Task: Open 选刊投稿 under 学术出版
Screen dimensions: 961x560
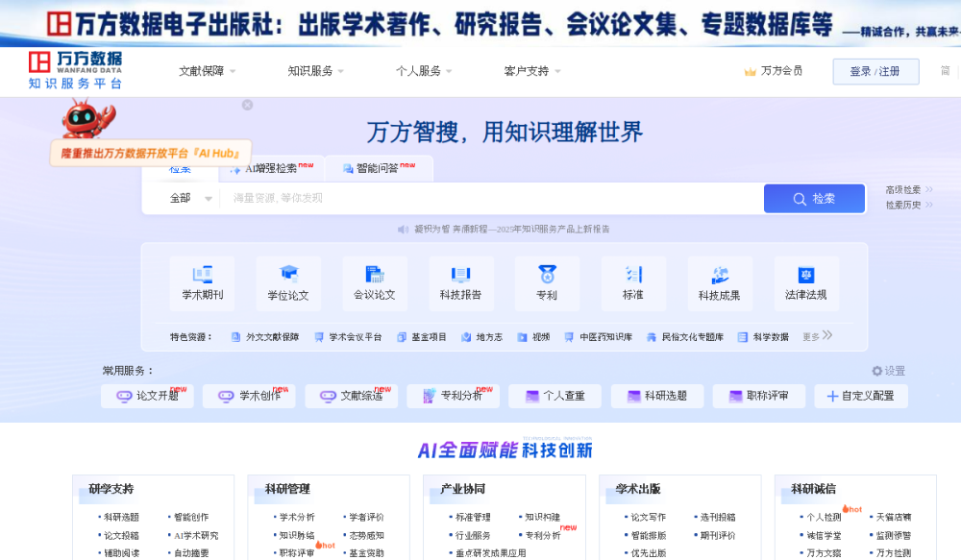Action: click(x=718, y=517)
